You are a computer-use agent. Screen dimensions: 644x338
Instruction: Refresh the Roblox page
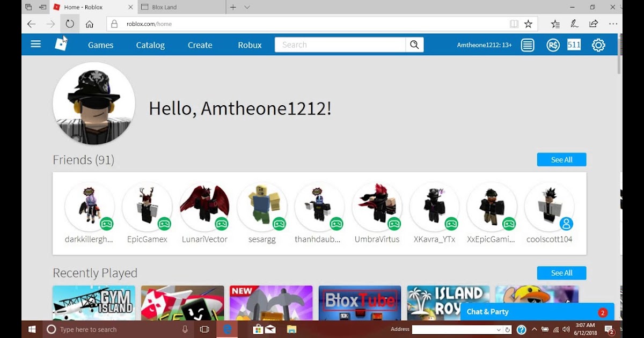coord(70,24)
